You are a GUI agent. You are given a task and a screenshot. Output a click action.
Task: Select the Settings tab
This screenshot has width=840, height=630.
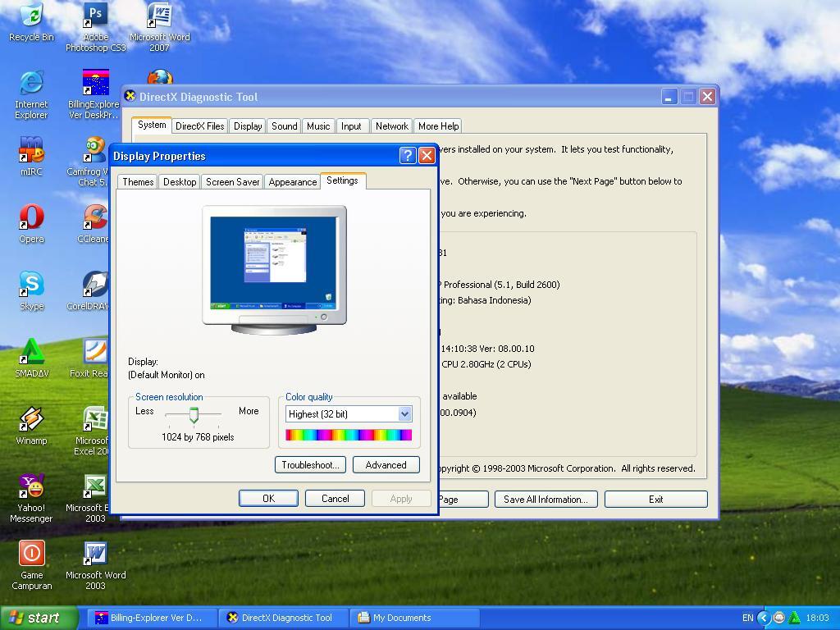pyautogui.click(x=342, y=180)
